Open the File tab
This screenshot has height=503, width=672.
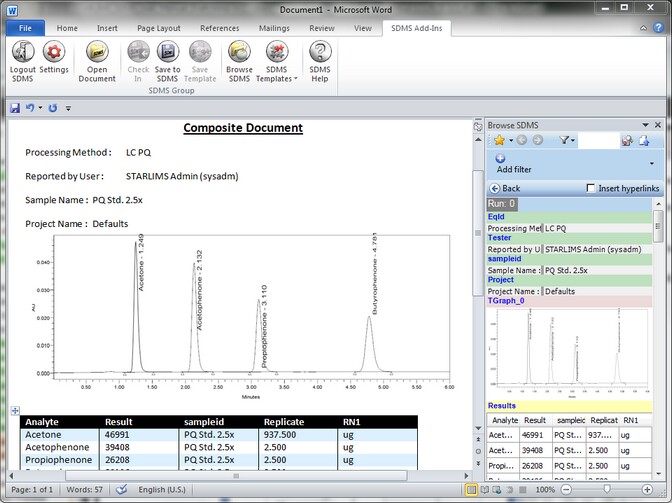pos(25,28)
